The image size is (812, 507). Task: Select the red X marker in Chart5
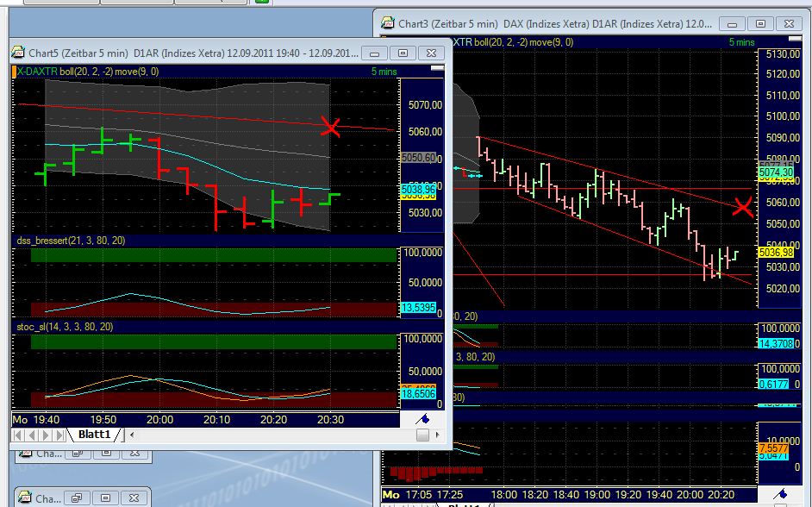click(x=330, y=127)
